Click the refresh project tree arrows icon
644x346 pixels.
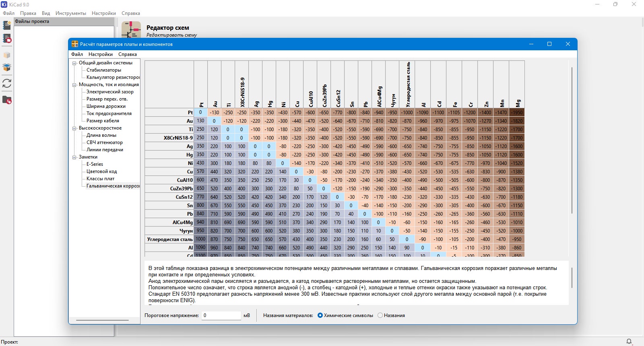7,83
